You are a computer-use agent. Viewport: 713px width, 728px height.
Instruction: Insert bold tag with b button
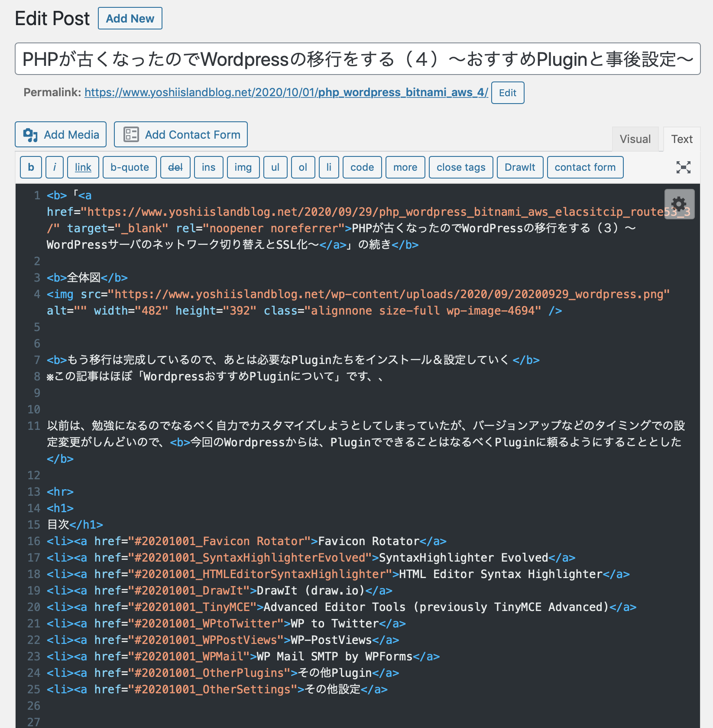point(31,167)
